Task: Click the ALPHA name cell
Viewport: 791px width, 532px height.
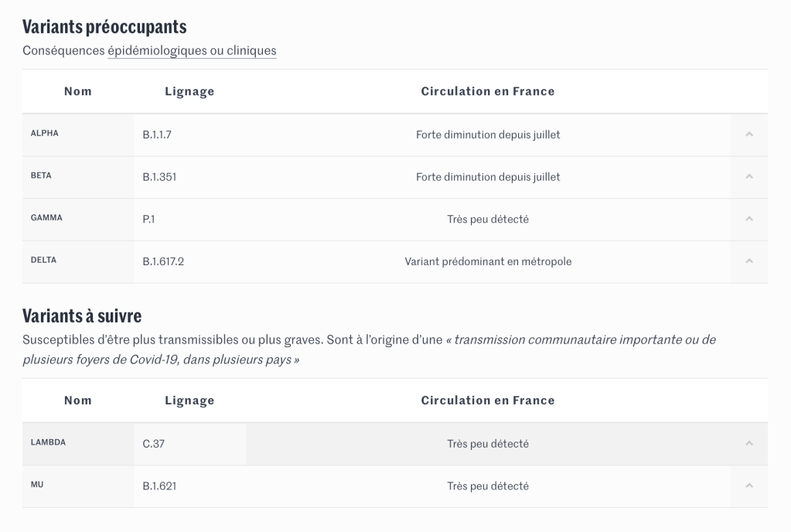Action: coord(45,133)
